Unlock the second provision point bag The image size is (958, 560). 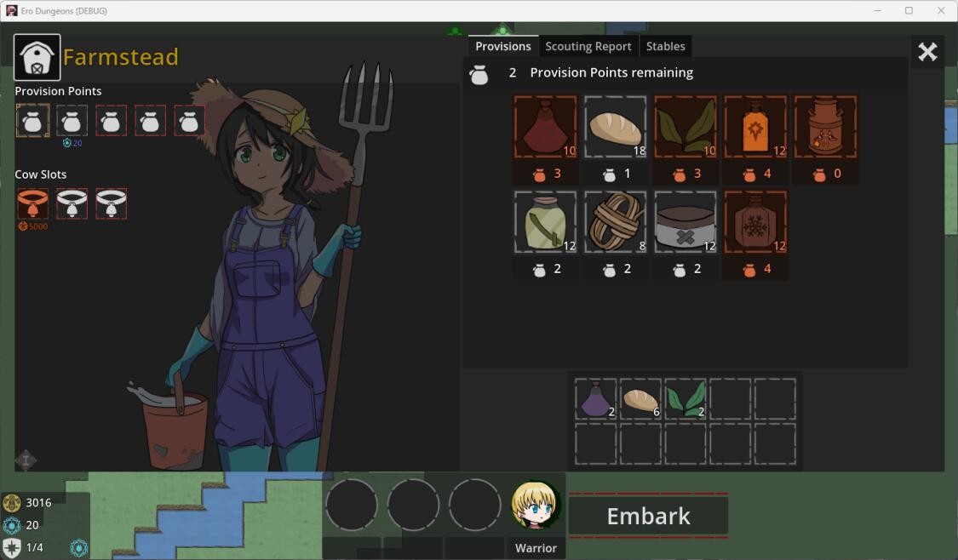coord(72,120)
